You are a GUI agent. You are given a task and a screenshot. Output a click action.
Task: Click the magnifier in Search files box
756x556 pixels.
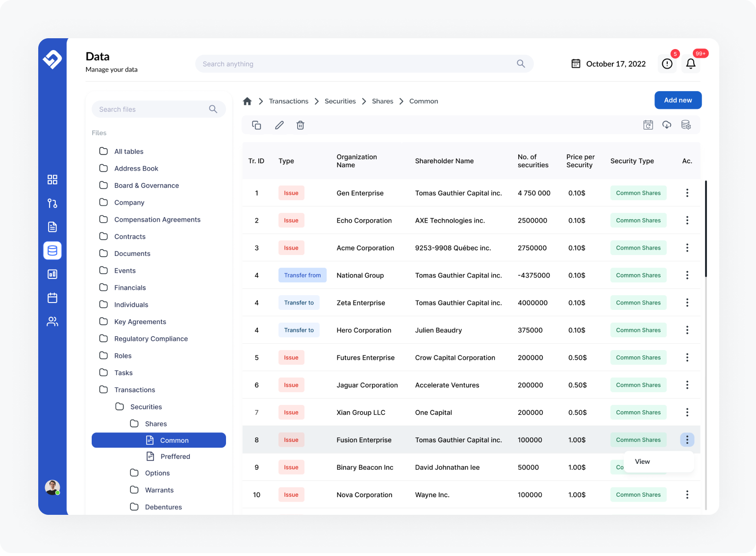213,109
